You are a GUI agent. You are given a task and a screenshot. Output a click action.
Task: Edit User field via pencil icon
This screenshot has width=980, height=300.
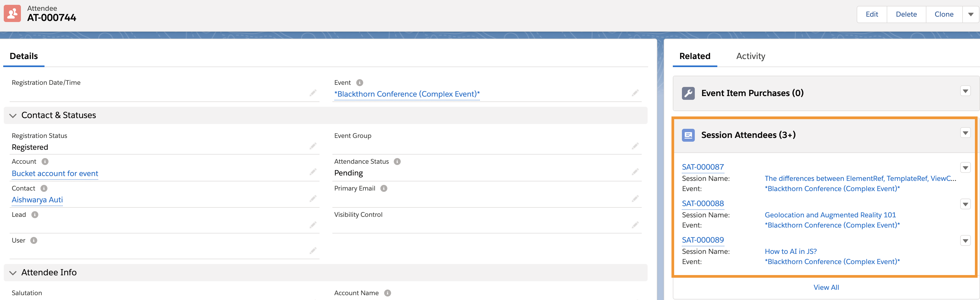pyautogui.click(x=313, y=251)
